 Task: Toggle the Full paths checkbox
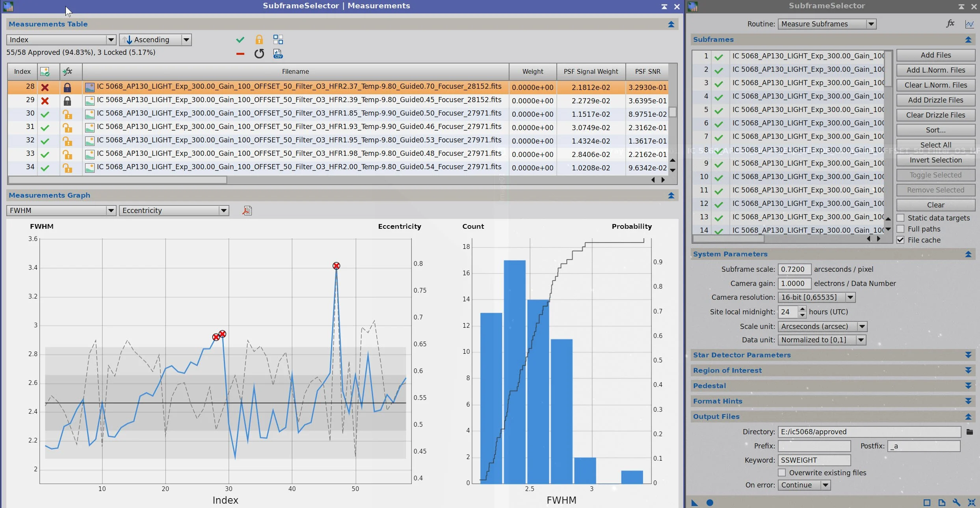coord(900,229)
